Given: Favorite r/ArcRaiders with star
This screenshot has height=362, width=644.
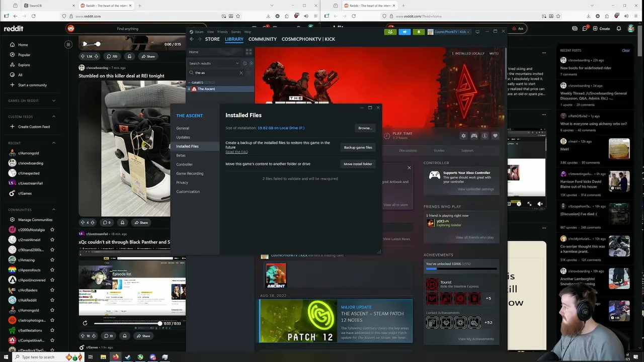Looking at the screenshot, I should 52,290.
